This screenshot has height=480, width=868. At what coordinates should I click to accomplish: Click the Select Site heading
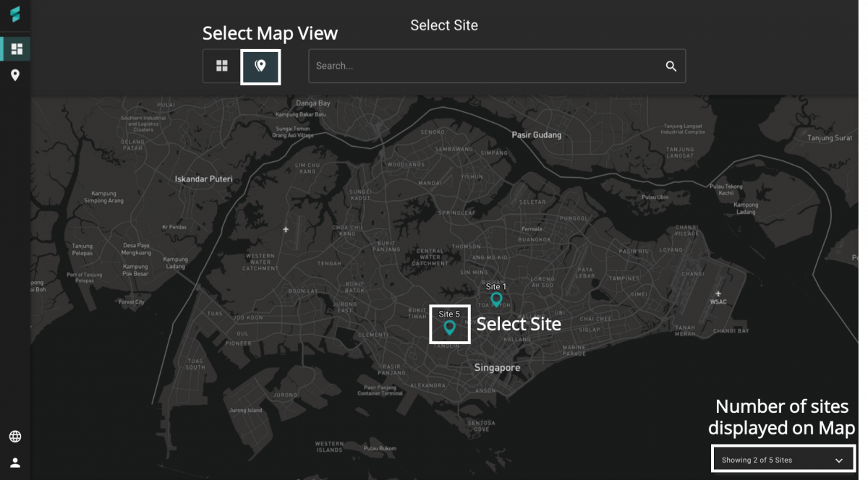point(444,25)
